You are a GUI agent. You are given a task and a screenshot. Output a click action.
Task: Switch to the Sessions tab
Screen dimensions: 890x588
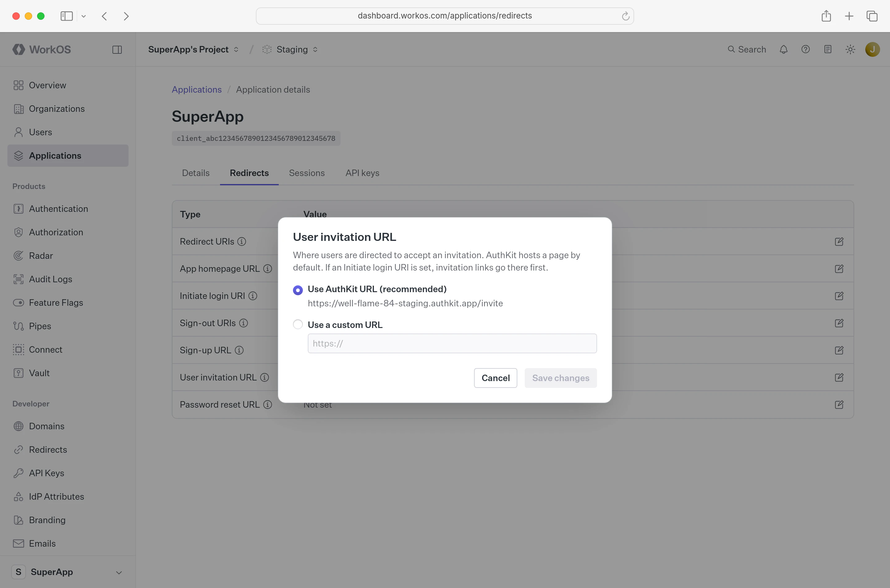(x=307, y=173)
